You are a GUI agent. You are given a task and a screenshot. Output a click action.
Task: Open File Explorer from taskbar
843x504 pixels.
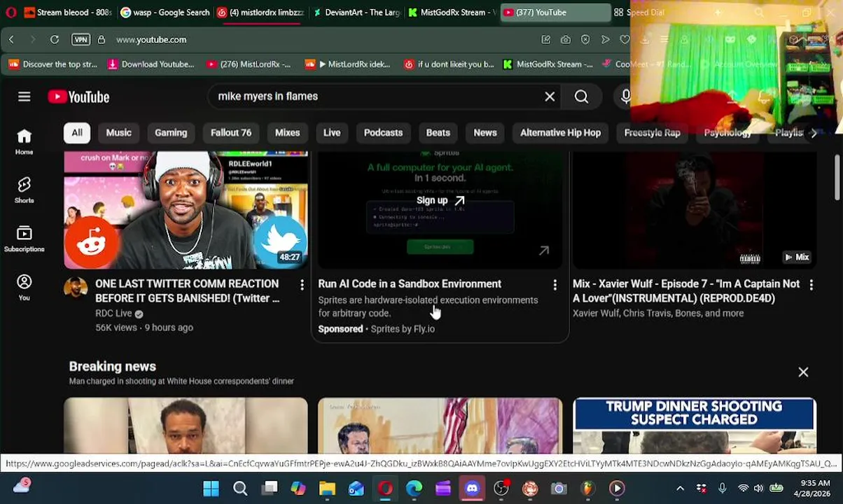[x=327, y=489]
